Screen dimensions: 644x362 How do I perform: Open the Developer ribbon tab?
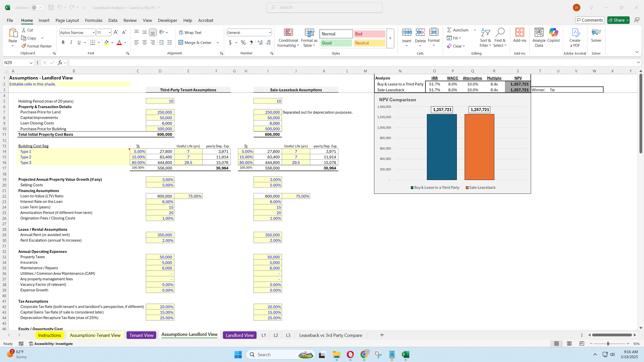pyautogui.click(x=168, y=20)
